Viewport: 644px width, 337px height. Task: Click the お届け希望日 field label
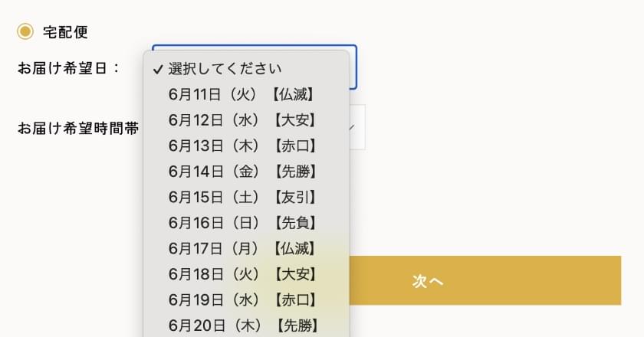(69, 68)
